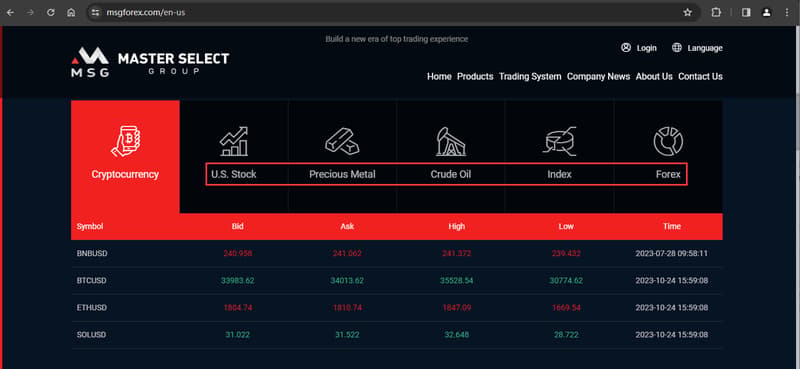This screenshot has height=369, width=800.
Task: Click the Crude Oil pump icon
Action: tap(451, 141)
